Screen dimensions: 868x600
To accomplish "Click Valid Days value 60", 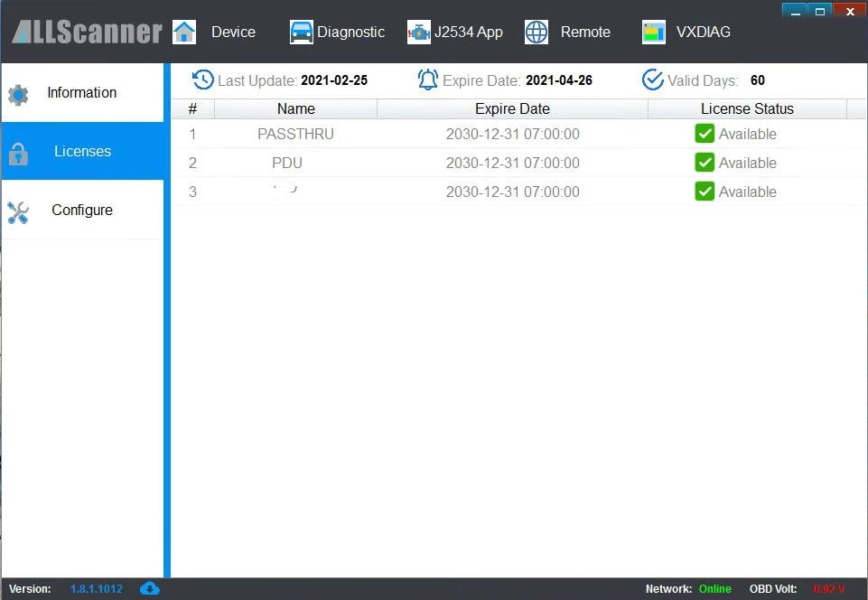I will 757,80.
